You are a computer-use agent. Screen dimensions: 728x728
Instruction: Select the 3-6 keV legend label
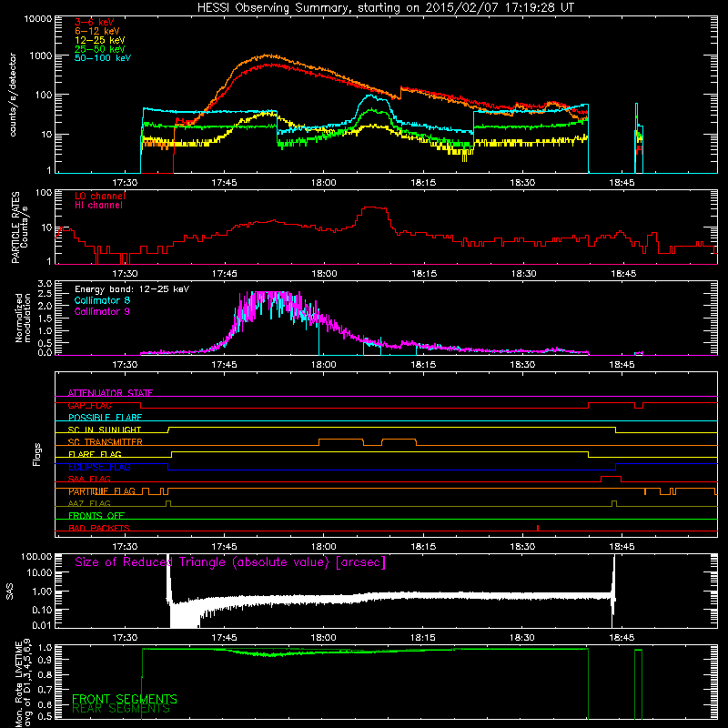coord(95,22)
